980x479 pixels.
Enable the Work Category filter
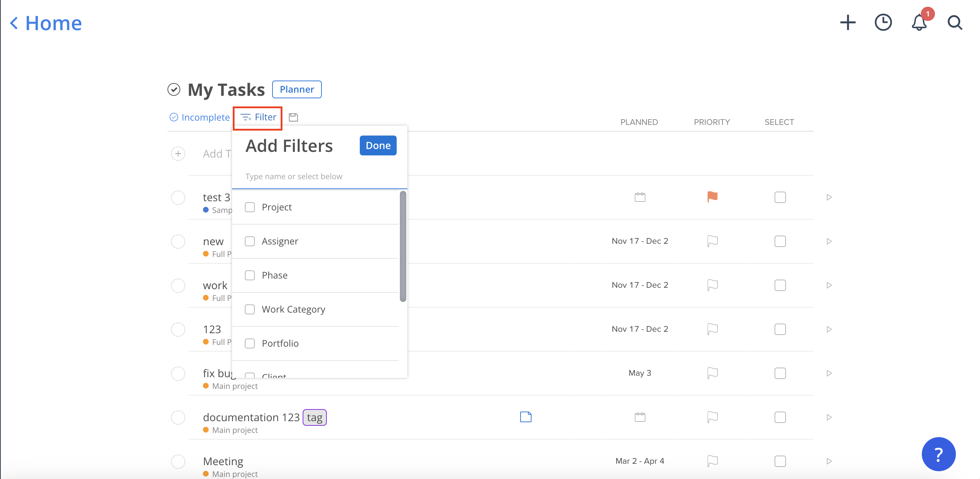(x=250, y=309)
